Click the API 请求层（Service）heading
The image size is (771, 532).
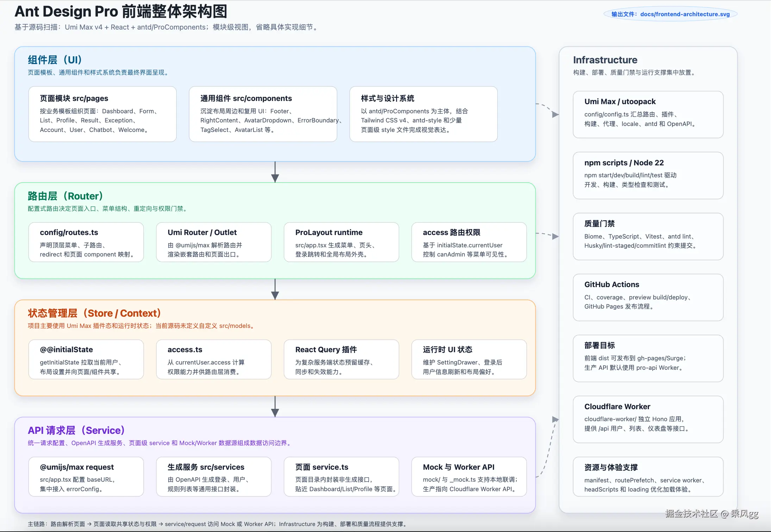pyautogui.click(x=76, y=430)
